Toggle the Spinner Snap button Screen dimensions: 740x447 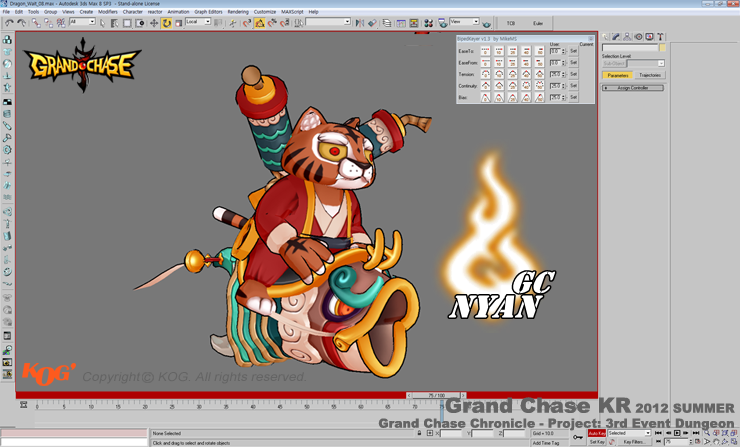285,23
